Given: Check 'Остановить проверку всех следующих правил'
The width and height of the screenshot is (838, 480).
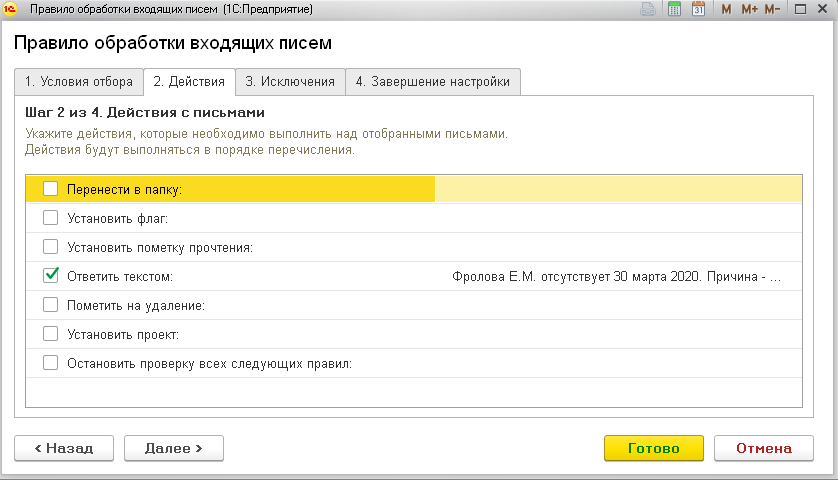Looking at the screenshot, I should 51,363.
